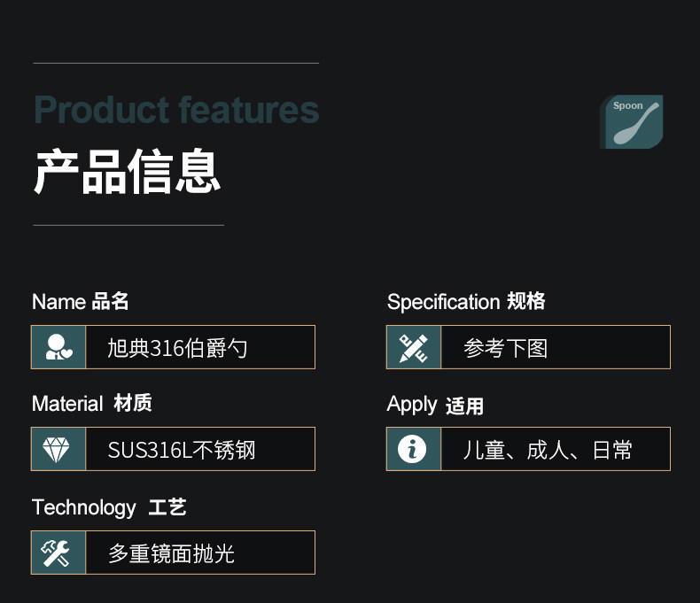Viewport: 700px width, 603px height.
Task: Select the material field reading SUS316L不锈钢
Action: (x=199, y=449)
